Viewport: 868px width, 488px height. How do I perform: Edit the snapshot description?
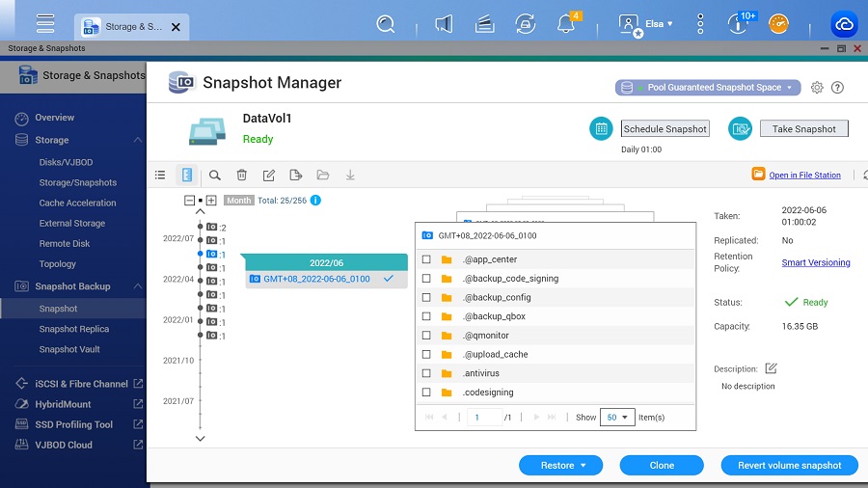[771, 368]
